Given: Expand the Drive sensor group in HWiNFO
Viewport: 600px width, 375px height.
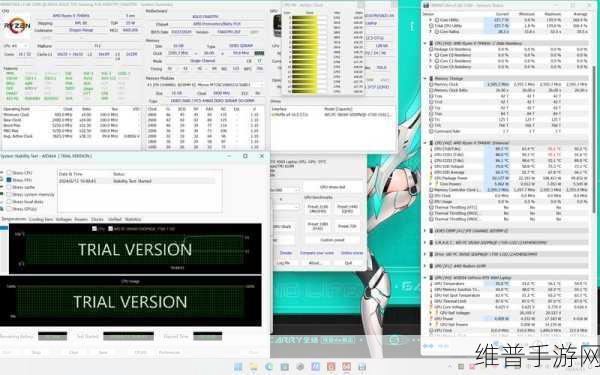Looking at the screenshot, I should (425, 254).
